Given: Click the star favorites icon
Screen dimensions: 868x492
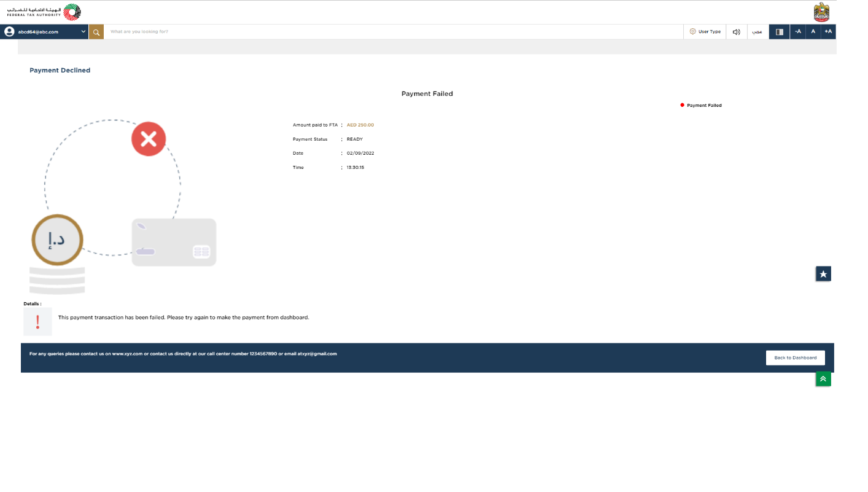Looking at the screenshot, I should [823, 274].
